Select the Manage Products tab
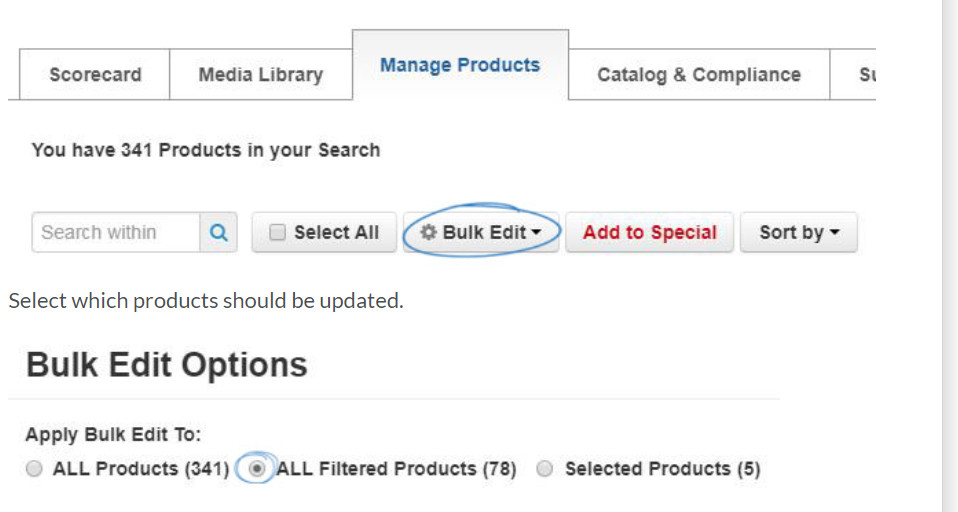 (x=460, y=65)
